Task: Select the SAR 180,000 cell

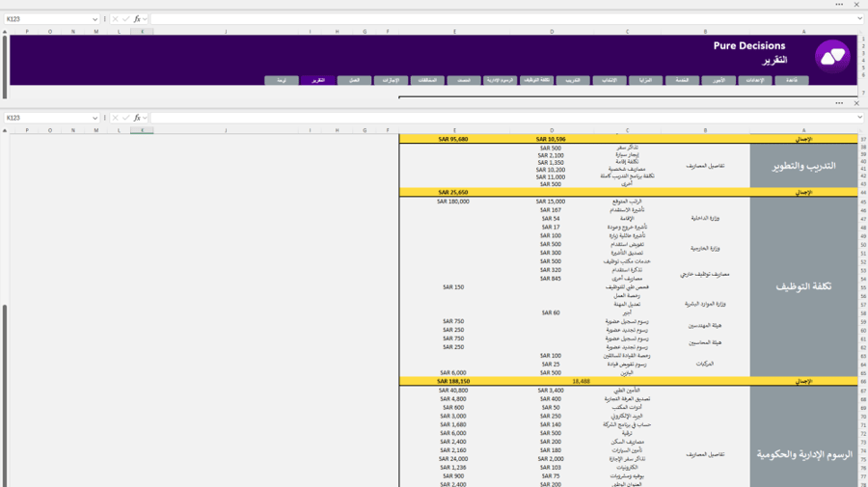Action: 453,202
